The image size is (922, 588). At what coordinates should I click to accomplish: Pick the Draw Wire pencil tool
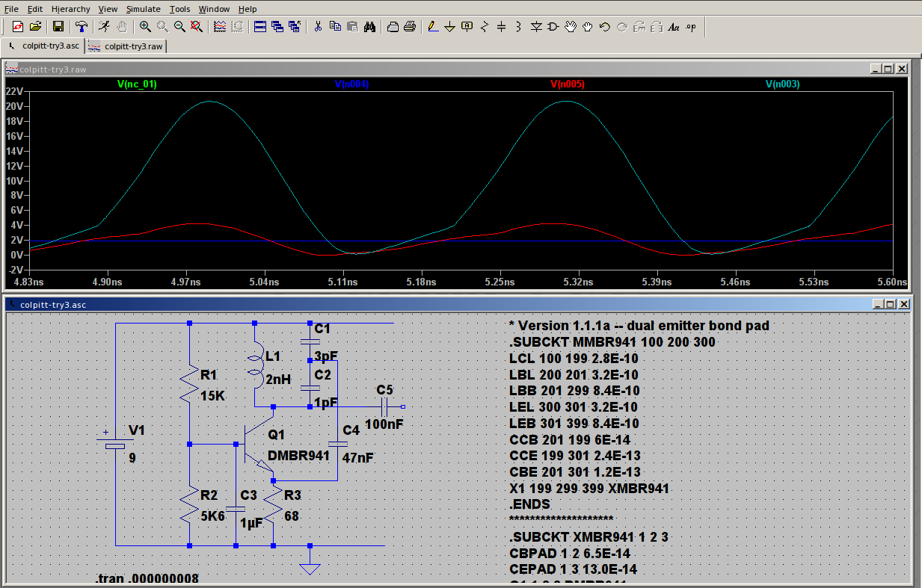431,27
